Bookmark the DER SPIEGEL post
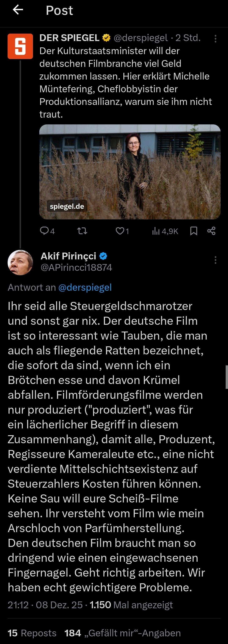Image resolution: width=228 pixels, height=644 pixels. pyautogui.click(x=194, y=231)
